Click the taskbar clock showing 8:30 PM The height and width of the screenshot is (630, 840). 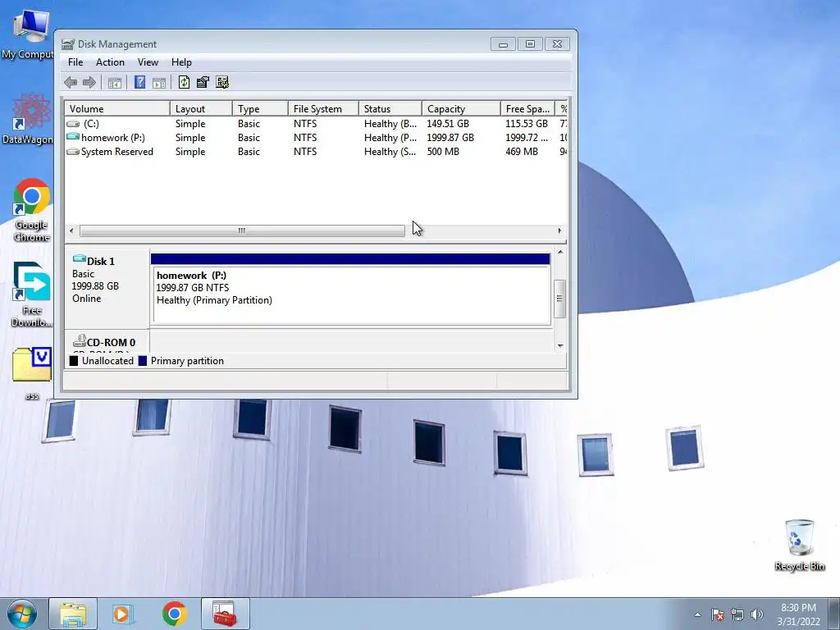[798, 614]
